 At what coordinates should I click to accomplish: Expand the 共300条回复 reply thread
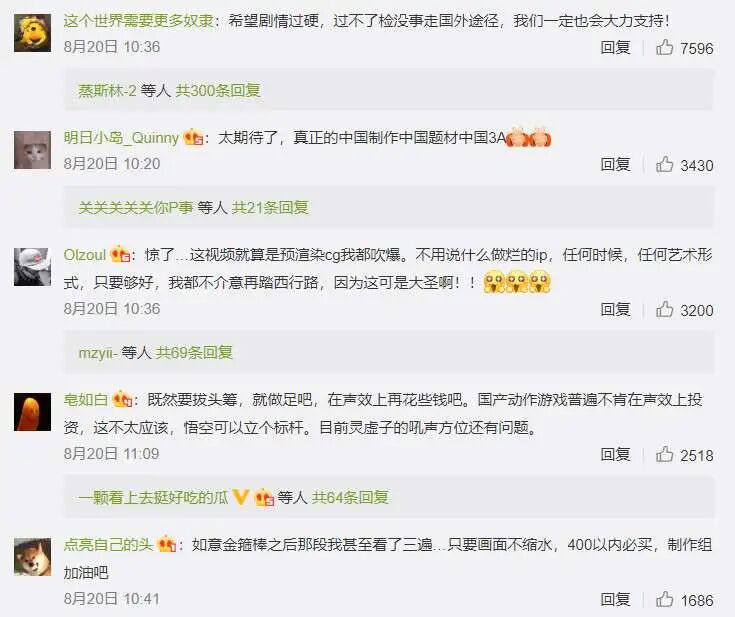point(218,90)
